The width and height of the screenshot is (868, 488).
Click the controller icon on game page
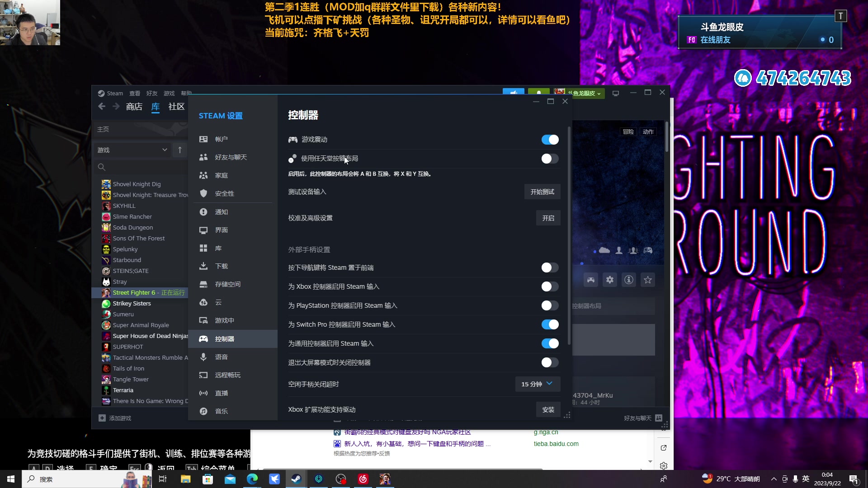coord(591,280)
